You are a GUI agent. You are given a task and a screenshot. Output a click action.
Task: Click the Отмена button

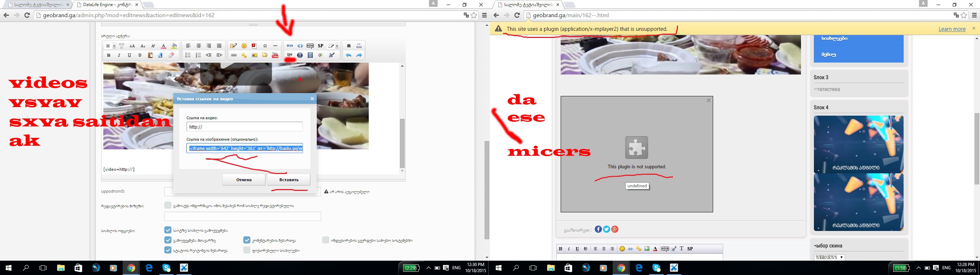coord(244,180)
